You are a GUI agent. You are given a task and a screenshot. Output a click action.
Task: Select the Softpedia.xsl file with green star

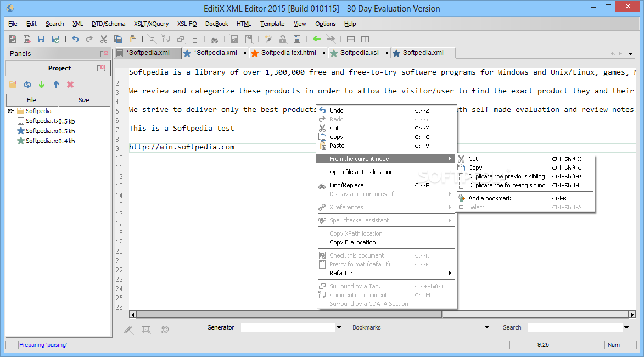tap(46, 141)
